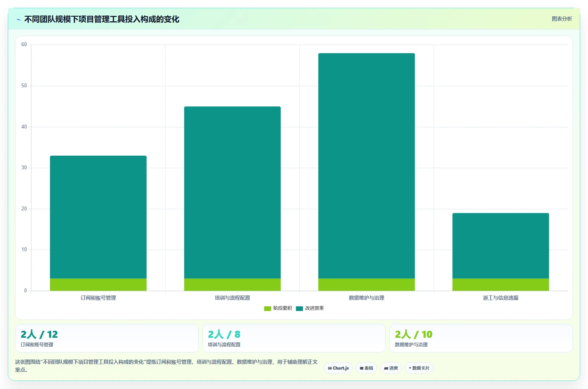This screenshot has height=389, width=588.
Task: Click the description paragraph below the cards
Action: 166,366
